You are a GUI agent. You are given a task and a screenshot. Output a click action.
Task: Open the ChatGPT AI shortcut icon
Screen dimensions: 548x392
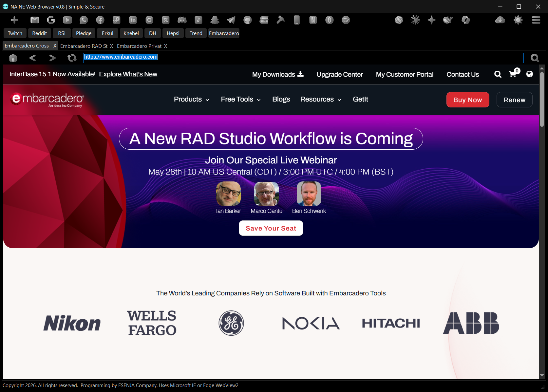click(x=399, y=20)
